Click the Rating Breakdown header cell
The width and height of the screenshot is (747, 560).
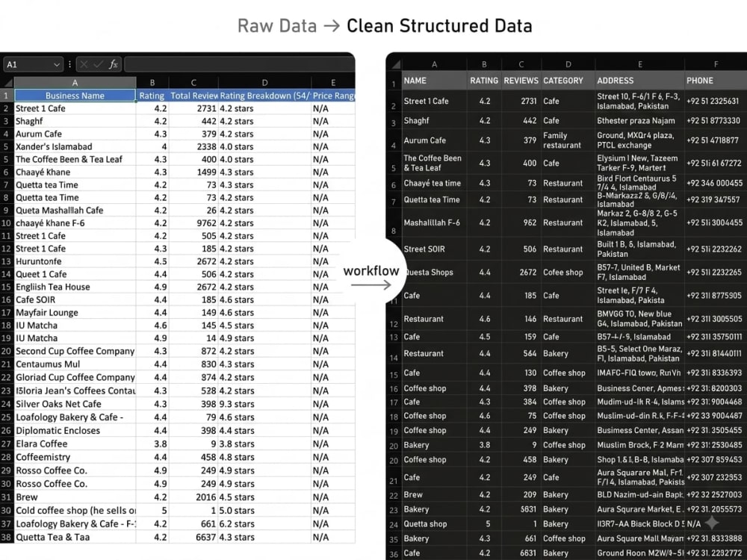click(264, 96)
